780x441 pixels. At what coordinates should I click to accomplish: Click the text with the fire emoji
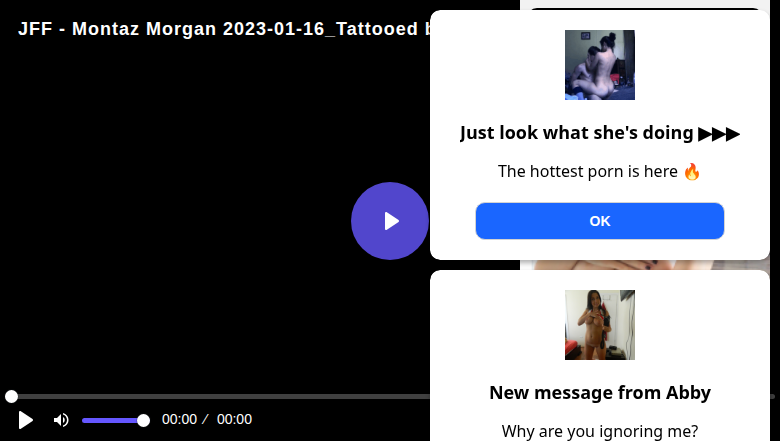coord(599,171)
